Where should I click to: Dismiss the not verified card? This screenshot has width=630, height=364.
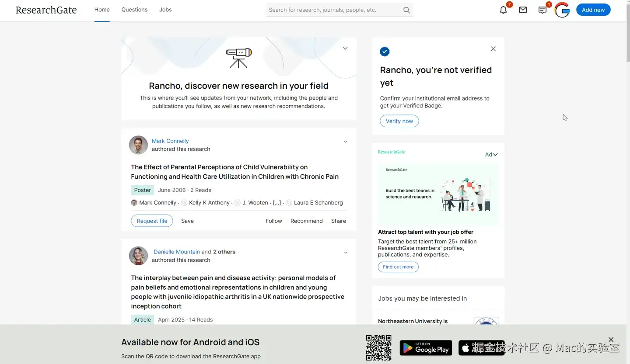coord(493,49)
